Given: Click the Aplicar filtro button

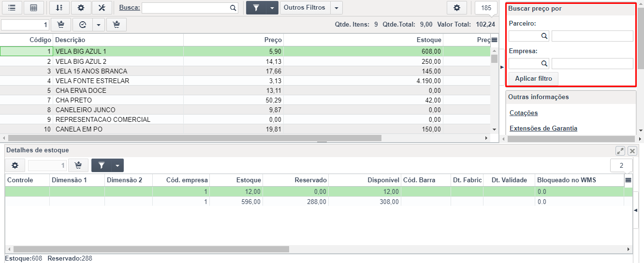Looking at the screenshot, I should (533, 78).
